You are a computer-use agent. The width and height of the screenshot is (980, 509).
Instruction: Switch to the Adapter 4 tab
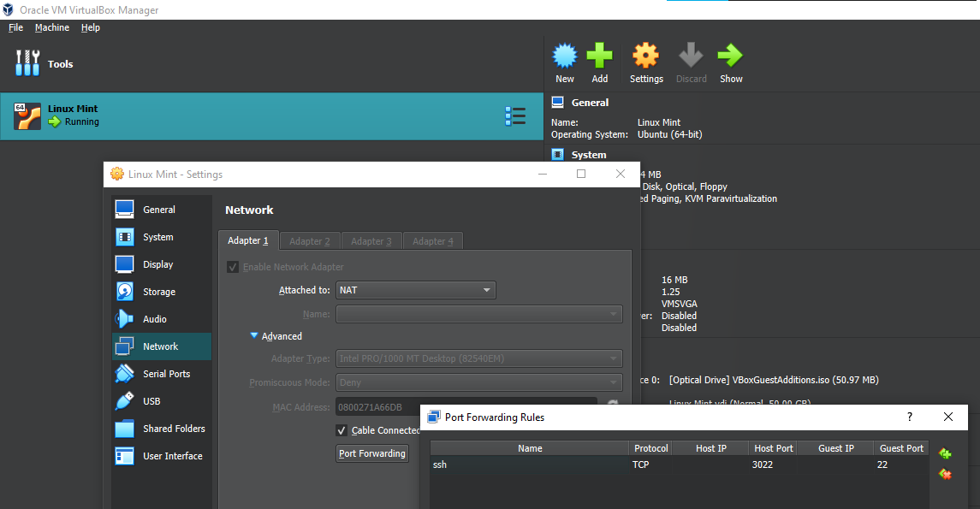click(433, 241)
